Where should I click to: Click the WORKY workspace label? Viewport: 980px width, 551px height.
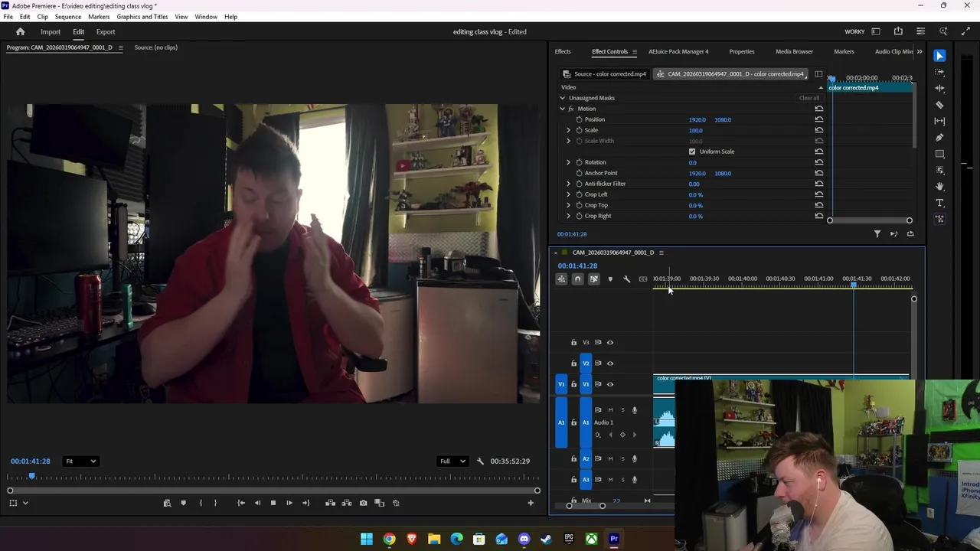pos(854,32)
